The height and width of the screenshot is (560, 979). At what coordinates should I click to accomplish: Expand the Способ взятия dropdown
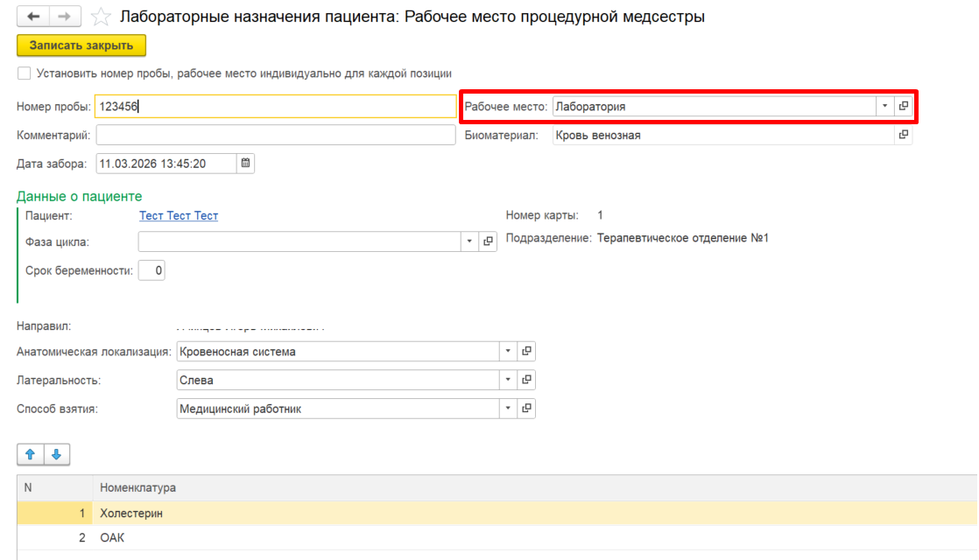coord(508,409)
